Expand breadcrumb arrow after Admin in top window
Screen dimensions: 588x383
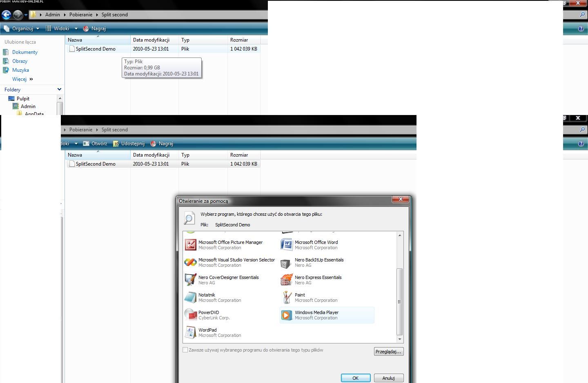tap(65, 15)
